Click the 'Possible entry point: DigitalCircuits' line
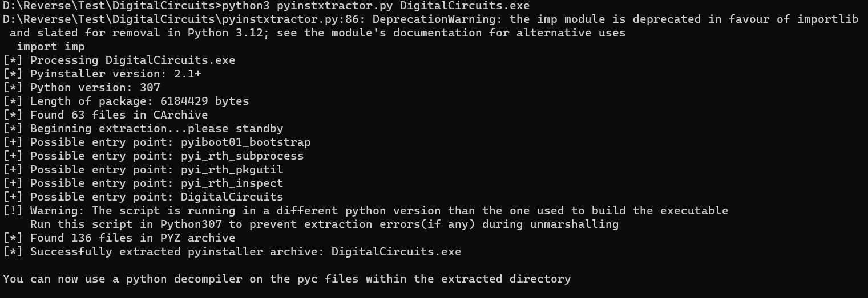The image size is (868, 298). [x=156, y=197]
